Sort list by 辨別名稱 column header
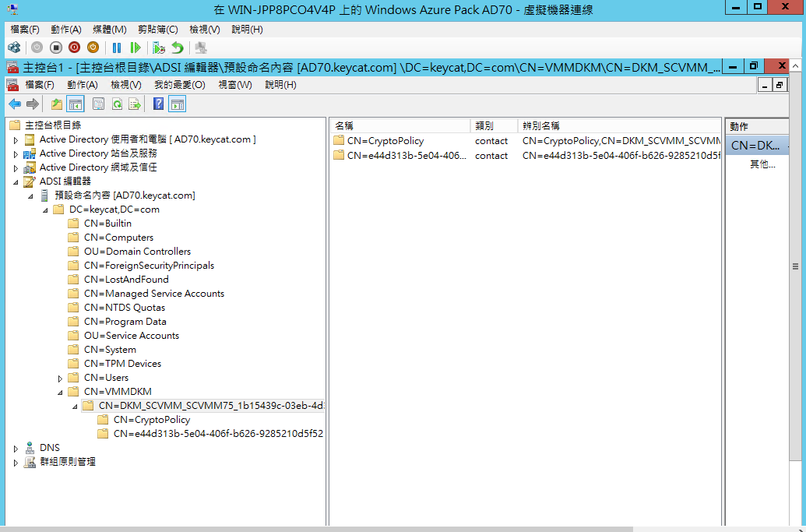The height and width of the screenshot is (532, 806). click(619, 126)
